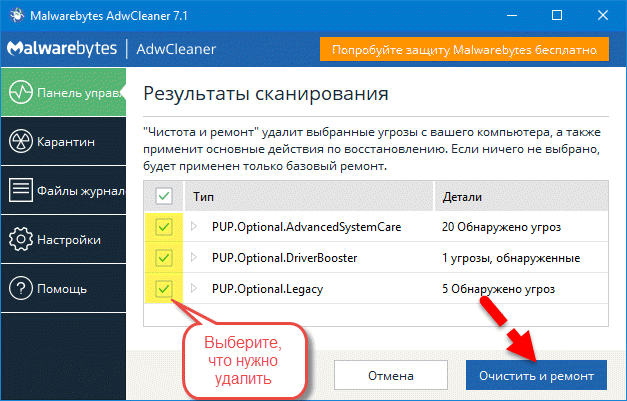Open the Файлы журнала section
627x401 pixels.
pyautogui.click(x=63, y=190)
